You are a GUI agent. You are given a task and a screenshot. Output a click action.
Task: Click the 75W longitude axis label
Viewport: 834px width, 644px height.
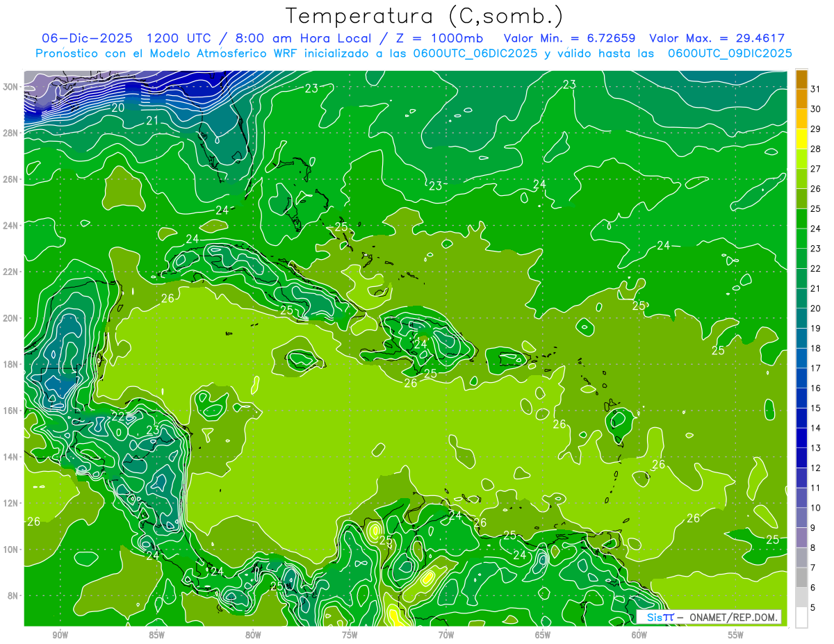coord(350,635)
